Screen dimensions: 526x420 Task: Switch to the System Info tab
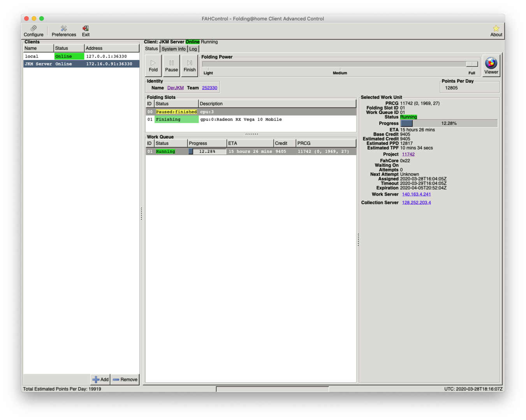(x=173, y=49)
